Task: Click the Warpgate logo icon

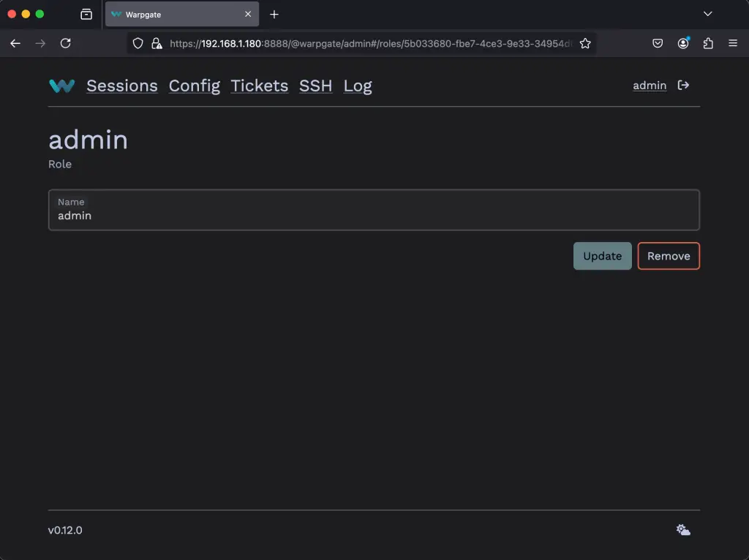Action: 61,86
